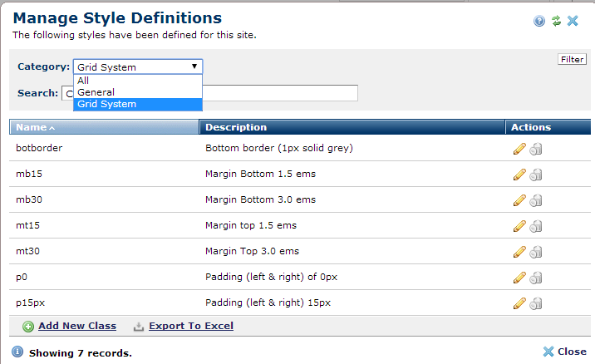The image size is (595, 364).
Task: Click the green plus Add icon
Action: (28, 327)
